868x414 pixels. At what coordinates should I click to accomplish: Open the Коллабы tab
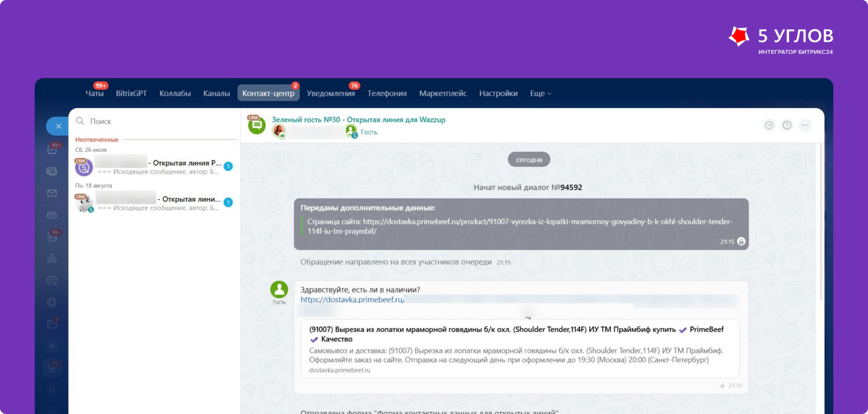tap(175, 94)
